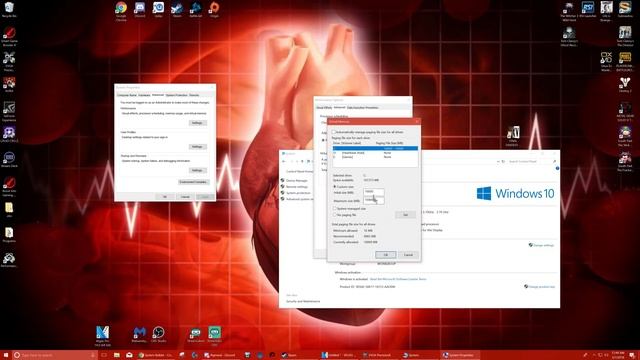Click the help icon in System window

click(557, 168)
